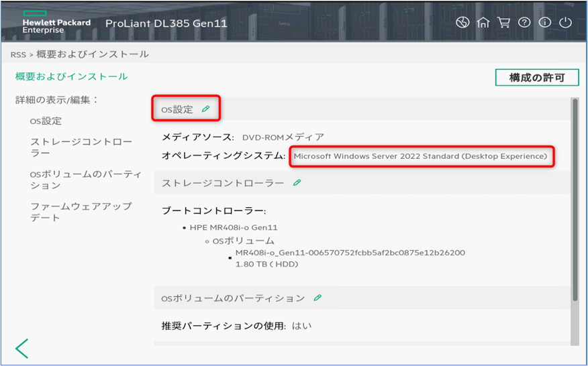Select OS設定 in left sidebar

coord(46,121)
